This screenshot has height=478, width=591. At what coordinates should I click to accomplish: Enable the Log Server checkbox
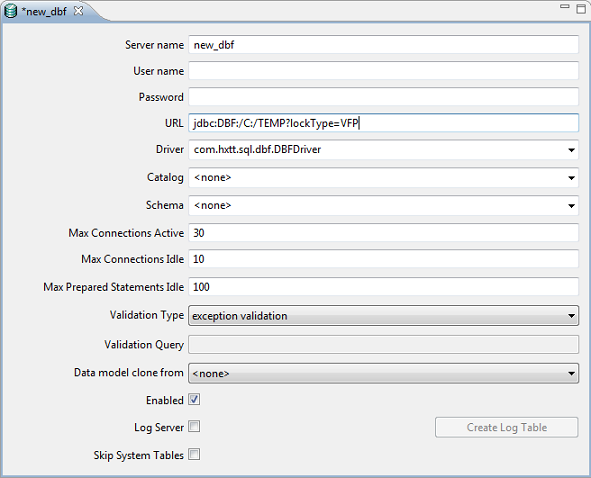click(x=194, y=427)
